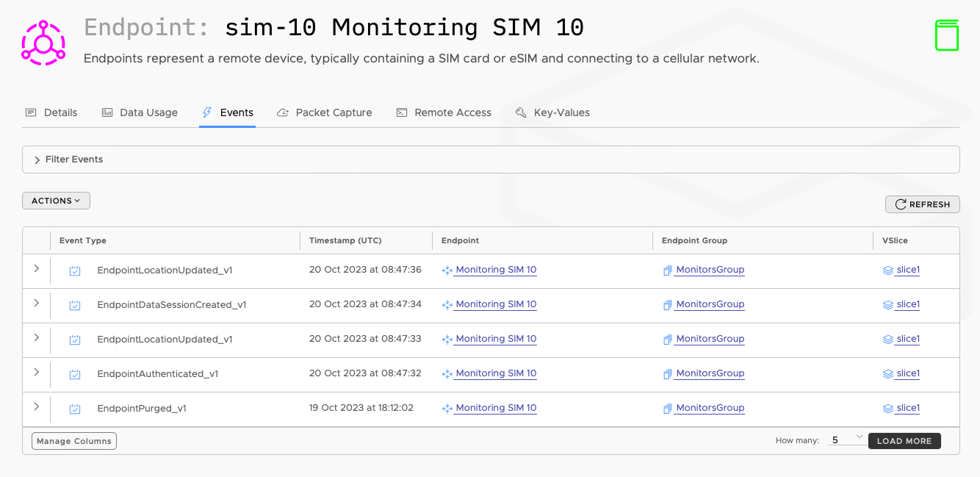
Task: Open MonitorsGroup link in 08:47:33 row
Action: tap(710, 339)
